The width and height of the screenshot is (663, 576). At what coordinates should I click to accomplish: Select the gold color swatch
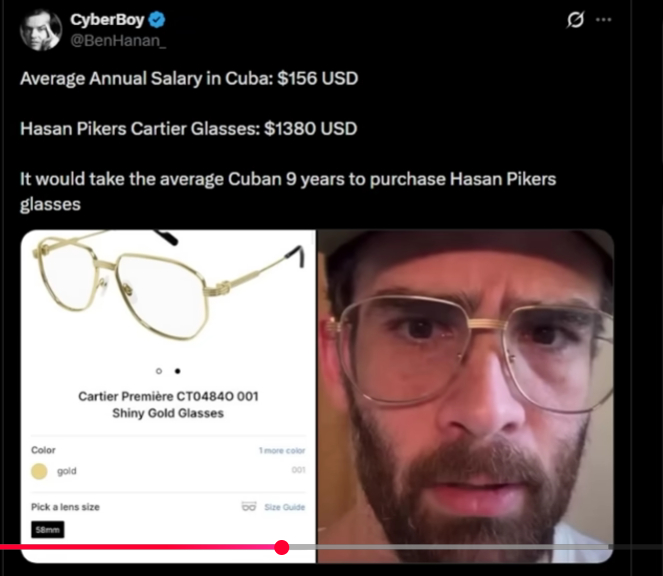(39, 471)
